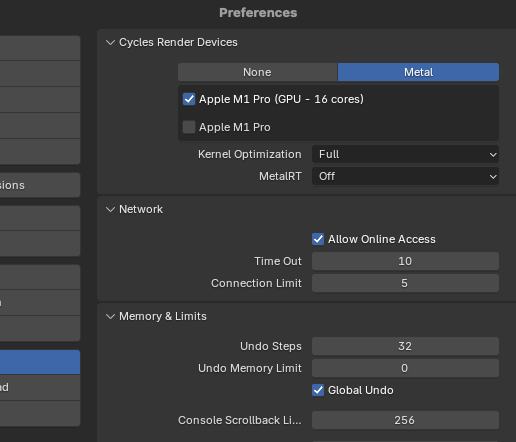This screenshot has width=516, height=442.
Task: Uncheck Apple M1 Pro GPU 16 cores
Action: pos(189,99)
